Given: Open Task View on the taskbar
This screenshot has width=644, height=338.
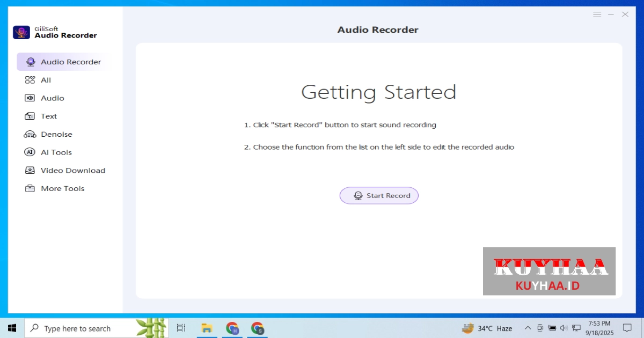Looking at the screenshot, I should (181, 328).
